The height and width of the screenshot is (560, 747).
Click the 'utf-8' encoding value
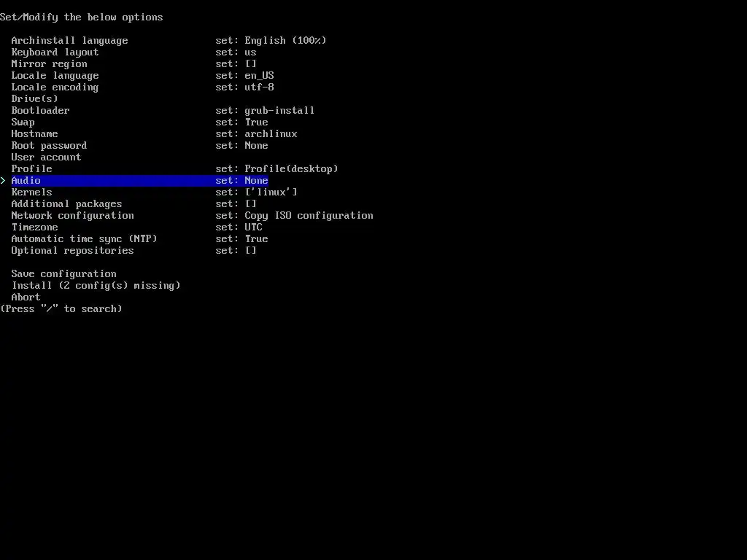click(x=259, y=87)
